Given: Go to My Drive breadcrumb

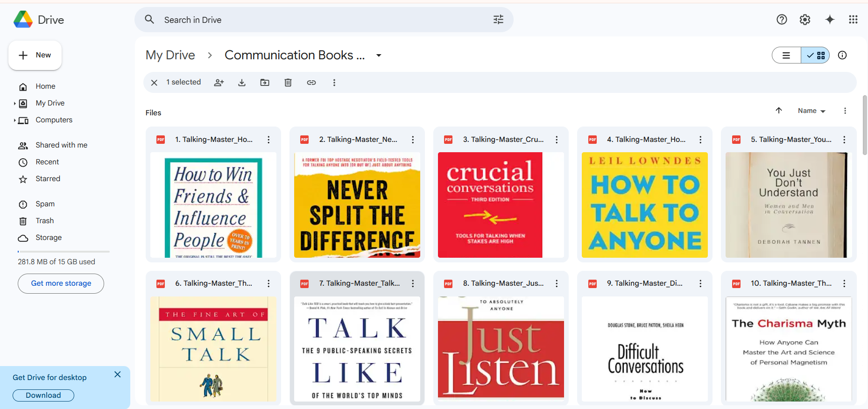Looking at the screenshot, I should [170, 55].
